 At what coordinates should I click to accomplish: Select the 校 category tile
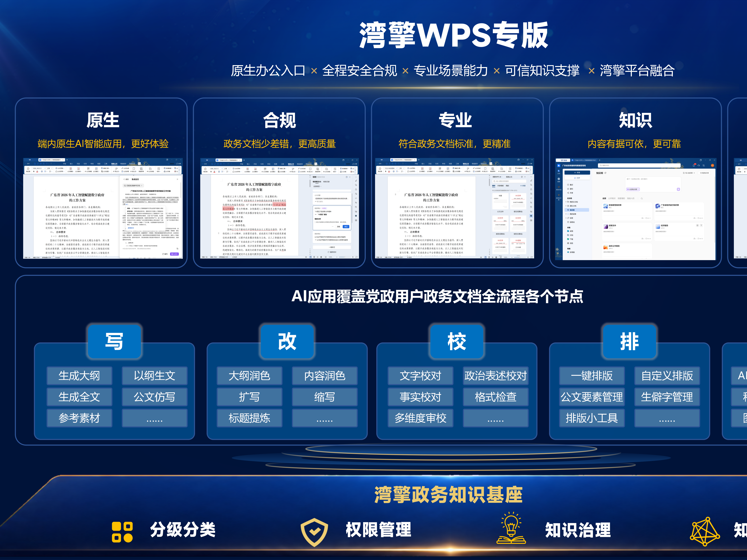point(456,341)
